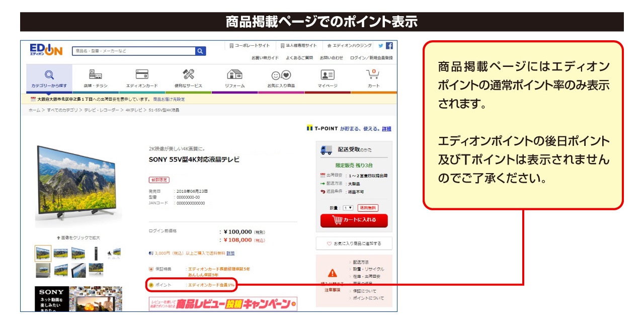The image size is (644, 320).
Task: Click エディオンカード会員1% point text
Action: tap(211, 285)
